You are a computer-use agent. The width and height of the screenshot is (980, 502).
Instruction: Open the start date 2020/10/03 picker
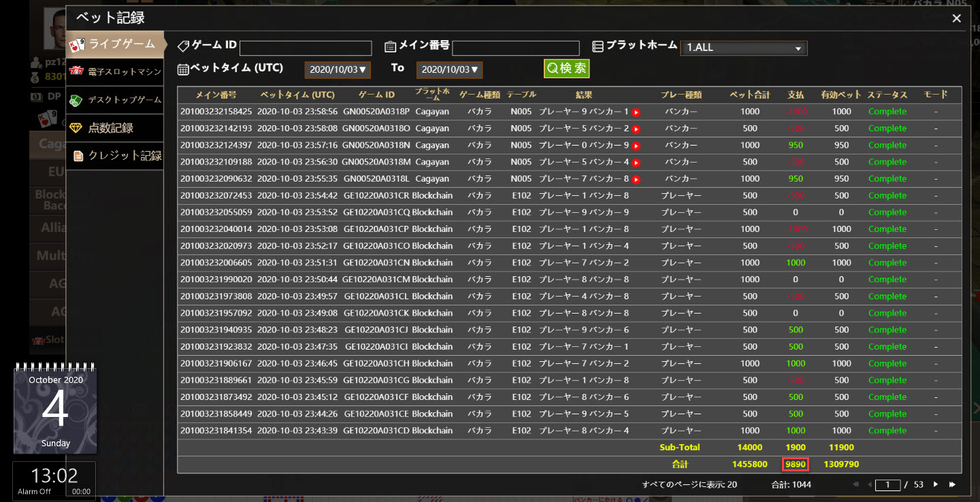click(337, 69)
